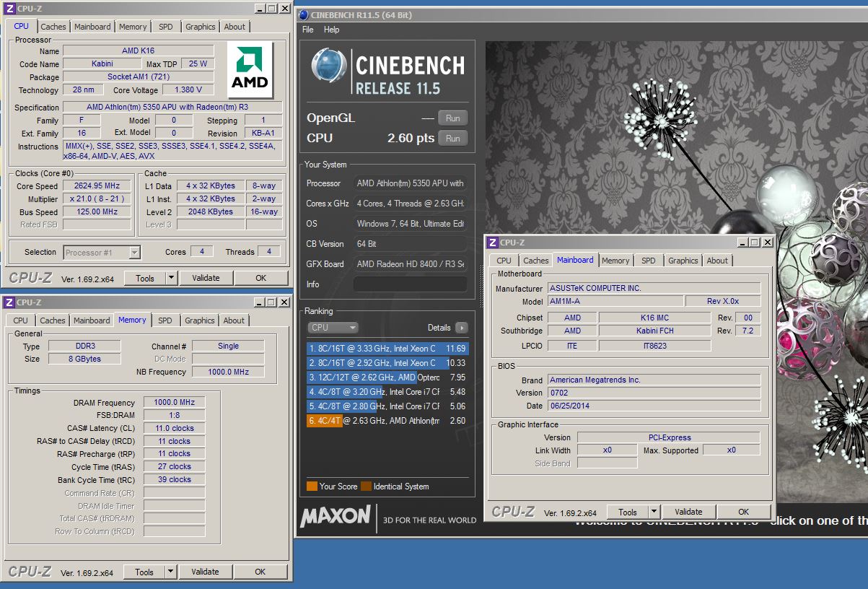Click the Cinebench title bar sphere icon
This screenshot has height=589, width=868.
(x=303, y=14)
